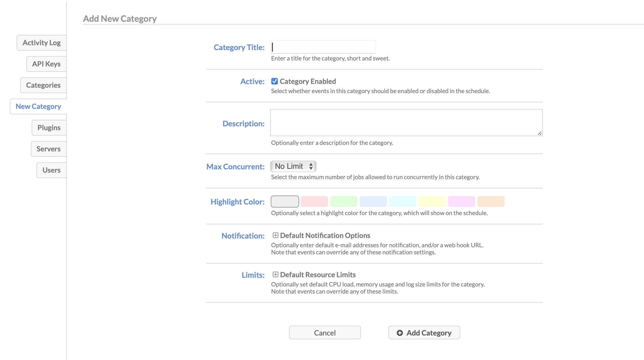Pick the yellow highlight color swatch
The image size is (644, 360).
(x=432, y=202)
